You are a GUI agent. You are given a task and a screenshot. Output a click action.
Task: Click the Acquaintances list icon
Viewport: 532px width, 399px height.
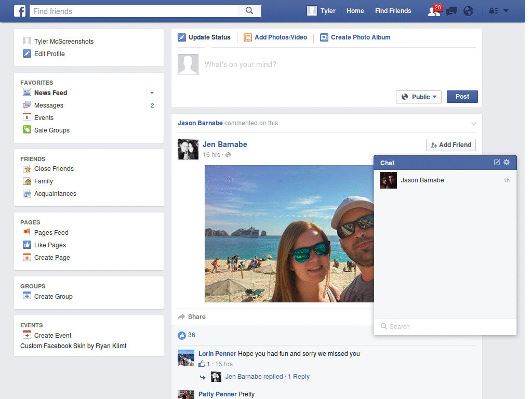(27, 194)
